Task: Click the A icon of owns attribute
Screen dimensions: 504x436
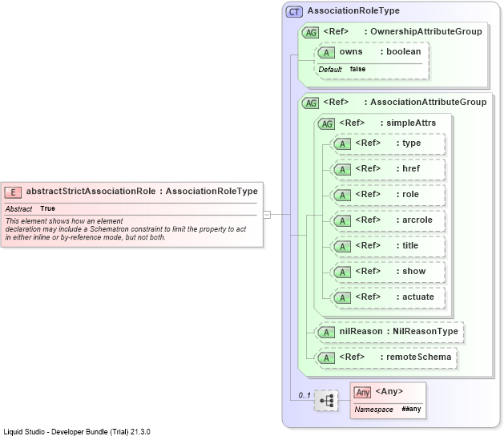Action: [x=326, y=53]
